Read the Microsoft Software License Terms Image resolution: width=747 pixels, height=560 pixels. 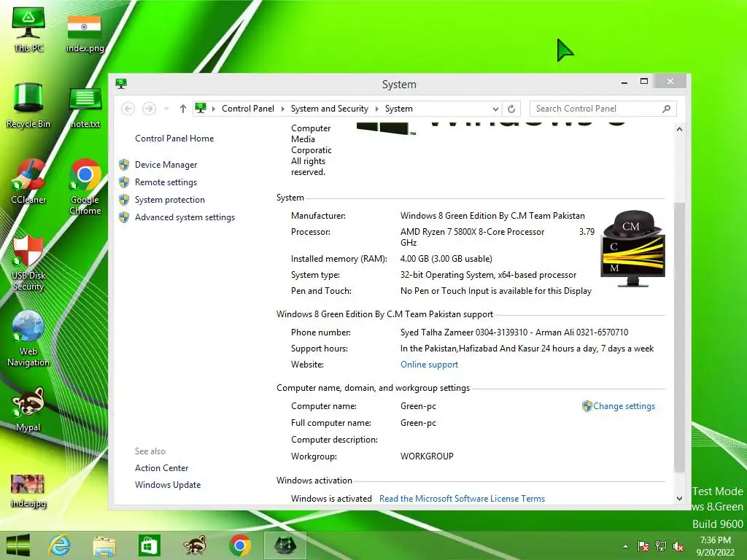462,498
